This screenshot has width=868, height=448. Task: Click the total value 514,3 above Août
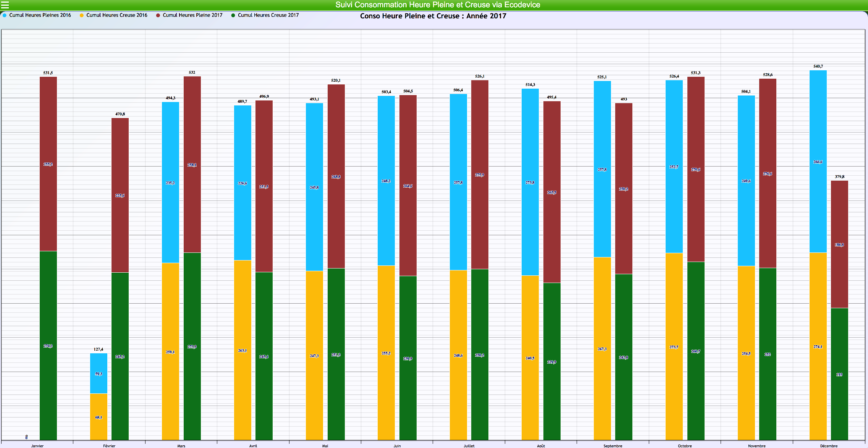[x=530, y=84]
